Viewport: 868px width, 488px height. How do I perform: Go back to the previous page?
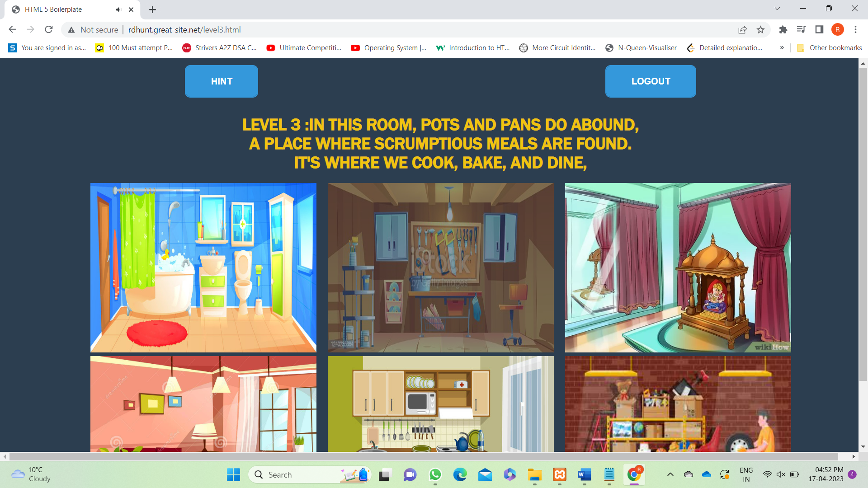coord(12,29)
